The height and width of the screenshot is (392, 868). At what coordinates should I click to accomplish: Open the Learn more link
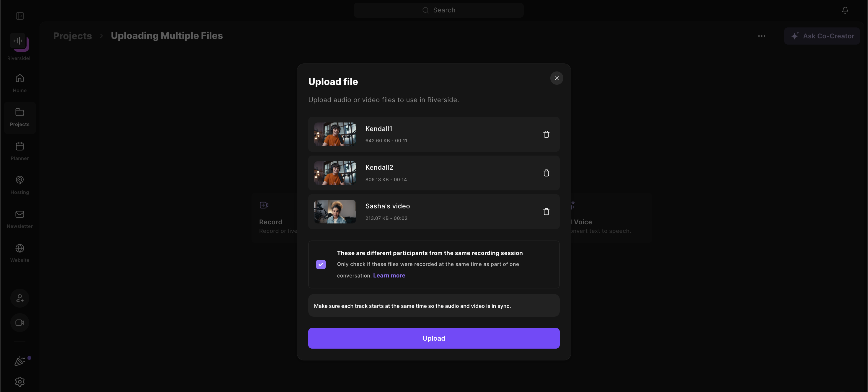pos(389,275)
